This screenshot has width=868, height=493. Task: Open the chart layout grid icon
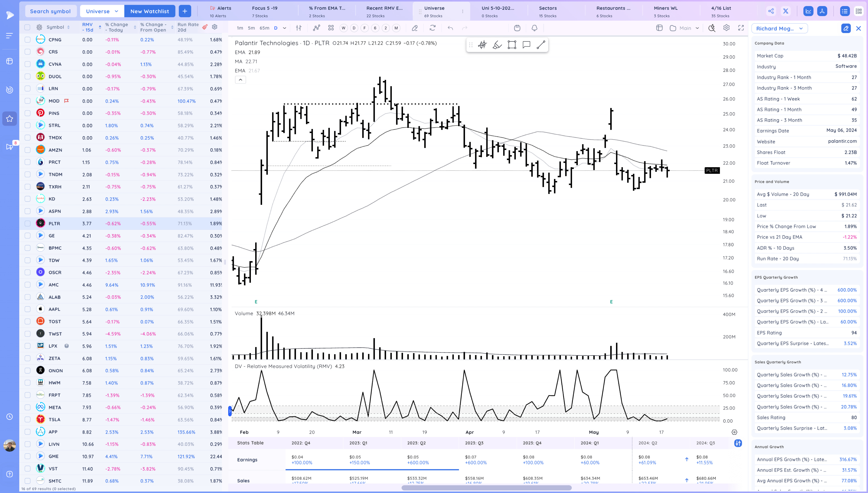tap(331, 28)
